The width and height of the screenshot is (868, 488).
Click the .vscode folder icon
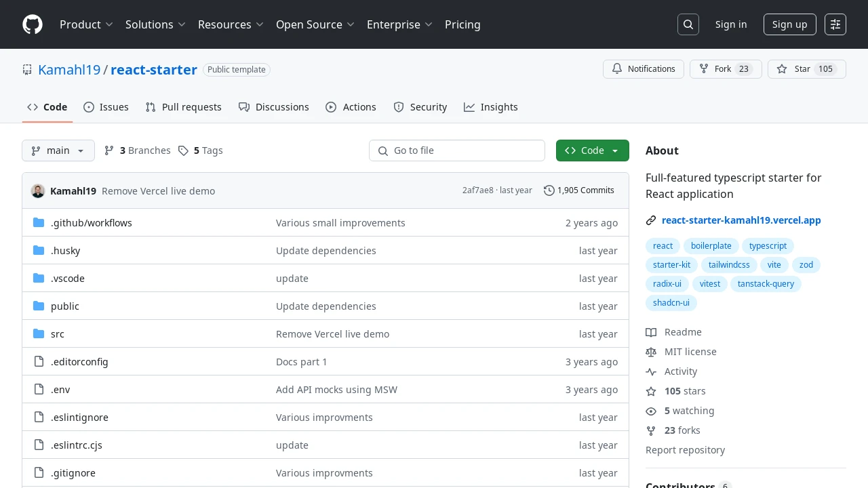[x=39, y=279]
